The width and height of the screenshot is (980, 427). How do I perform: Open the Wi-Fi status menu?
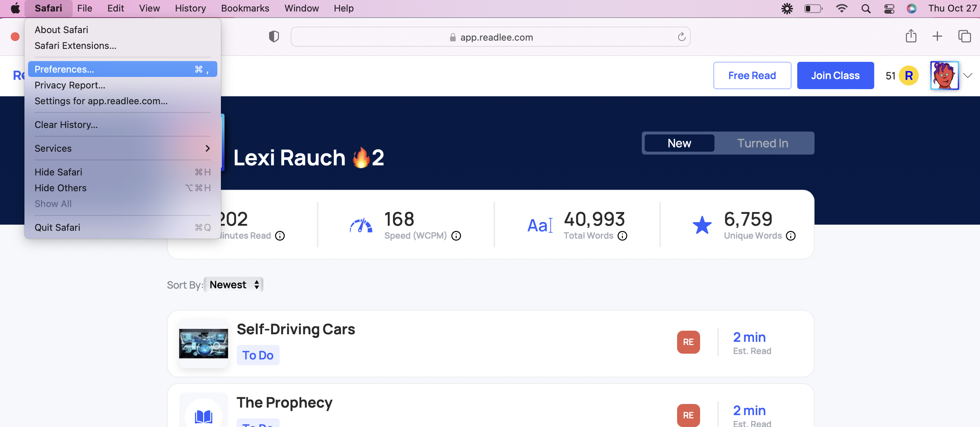pyautogui.click(x=841, y=8)
